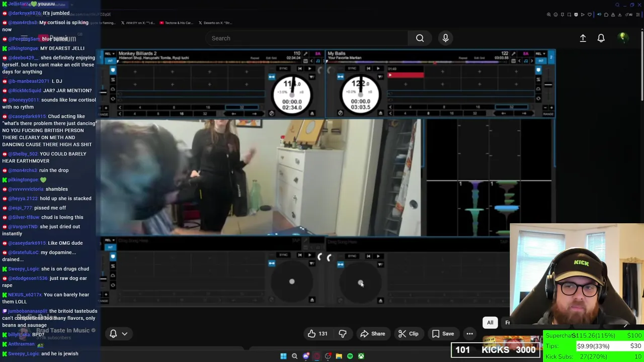
Task: Collapse left deck loop sizes chevron
Action: click(120, 107)
